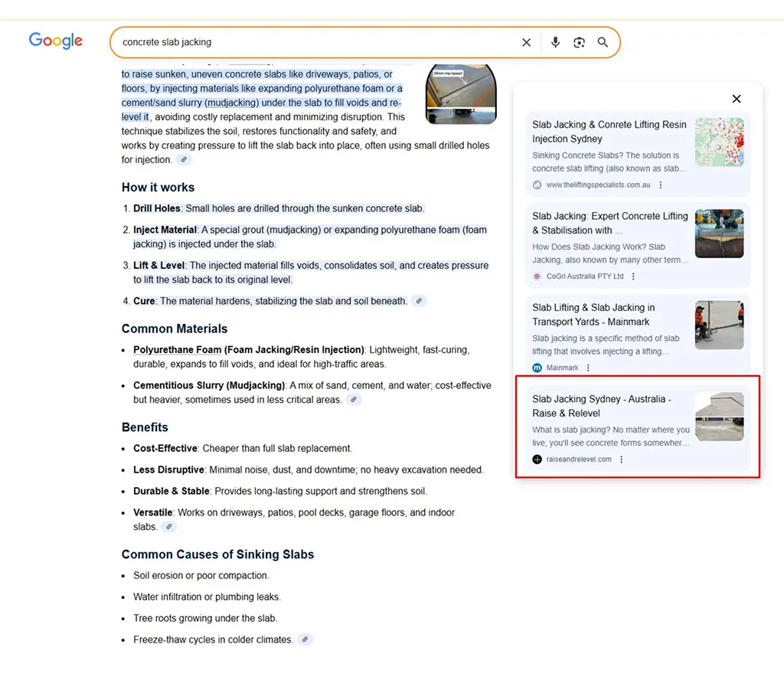Open more options for Mainmark result

588,368
